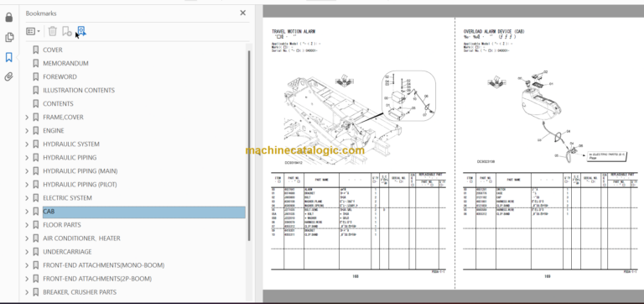Expand the HYDRAULIC SYSTEM bookmark
The width and height of the screenshot is (644, 304).
pyautogui.click(x=27, y=144)
